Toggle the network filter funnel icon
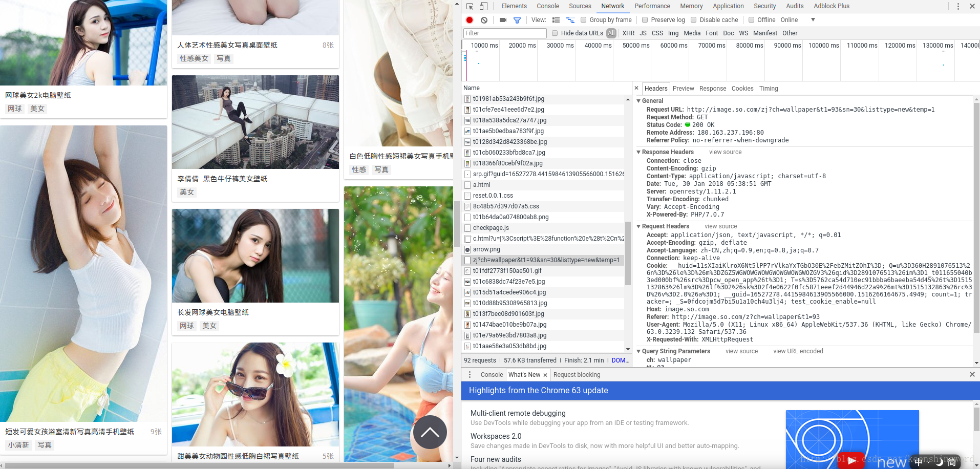Viewport: 980px width, 469px height. (x=517, y=20)
